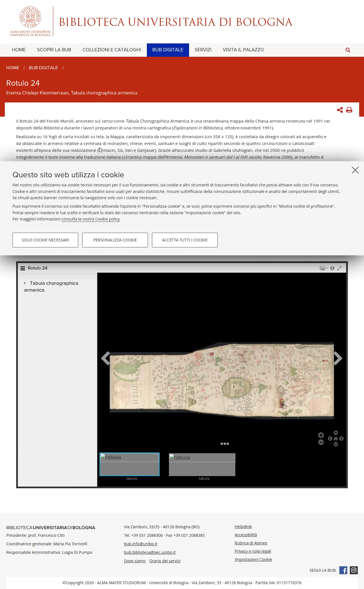Pan the image downward
This screenshot has width=364, height=589.
[336, 444]
